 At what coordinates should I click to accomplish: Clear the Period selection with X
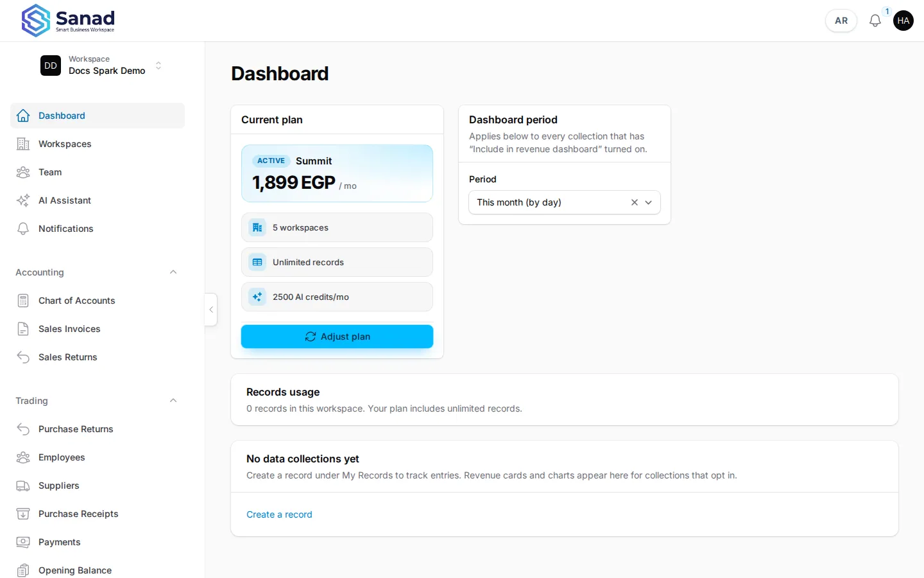(x=634, y=202)
